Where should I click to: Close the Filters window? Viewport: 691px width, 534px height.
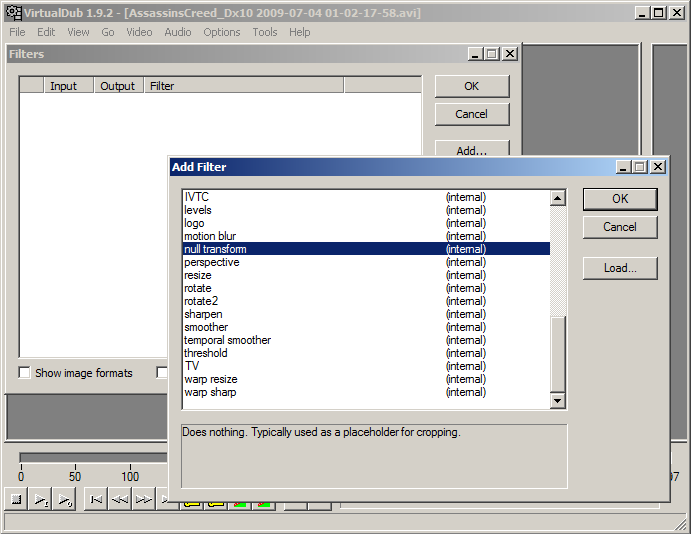coord(510,54)
